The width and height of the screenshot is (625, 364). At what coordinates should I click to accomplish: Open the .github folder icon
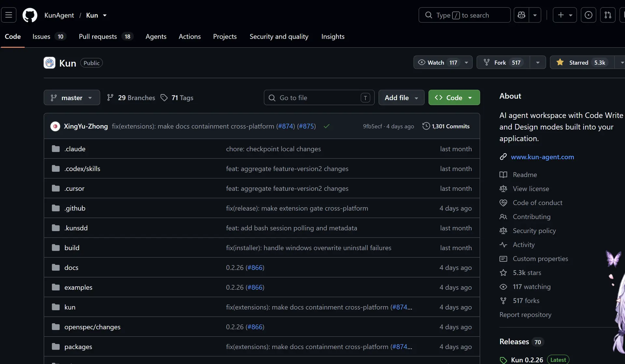point(56,208)
